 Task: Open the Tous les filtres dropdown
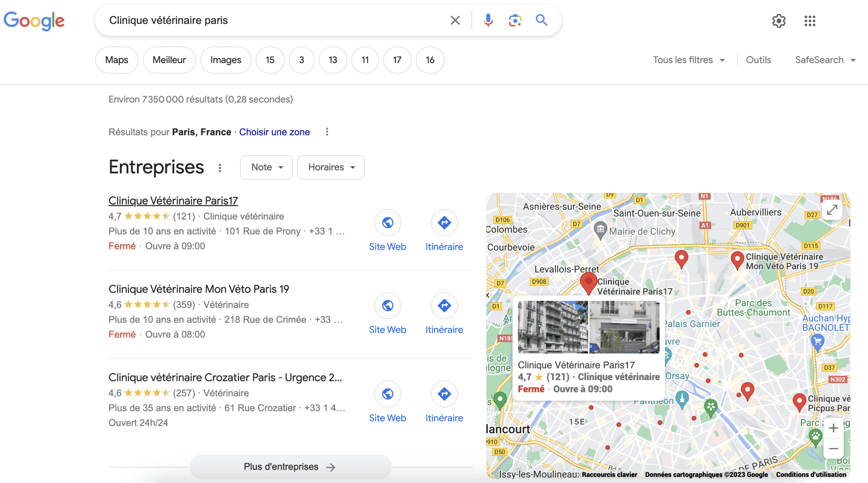[689, 60]
